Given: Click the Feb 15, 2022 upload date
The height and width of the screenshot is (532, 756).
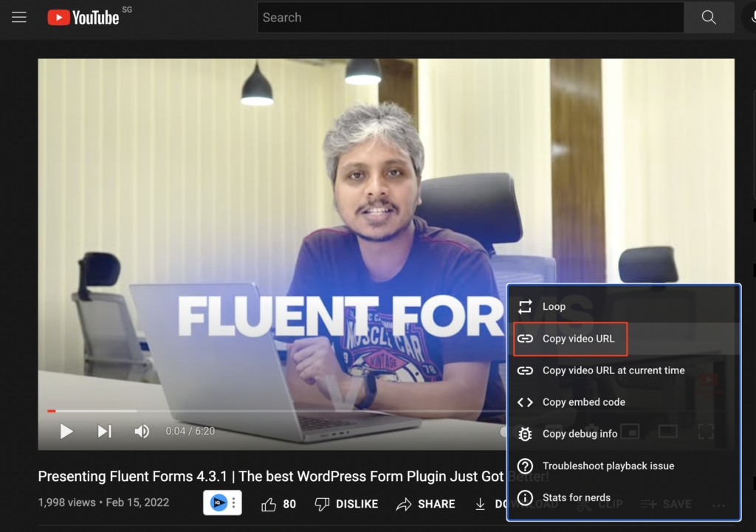Looking at the screenshot, I should pos(137,502).
